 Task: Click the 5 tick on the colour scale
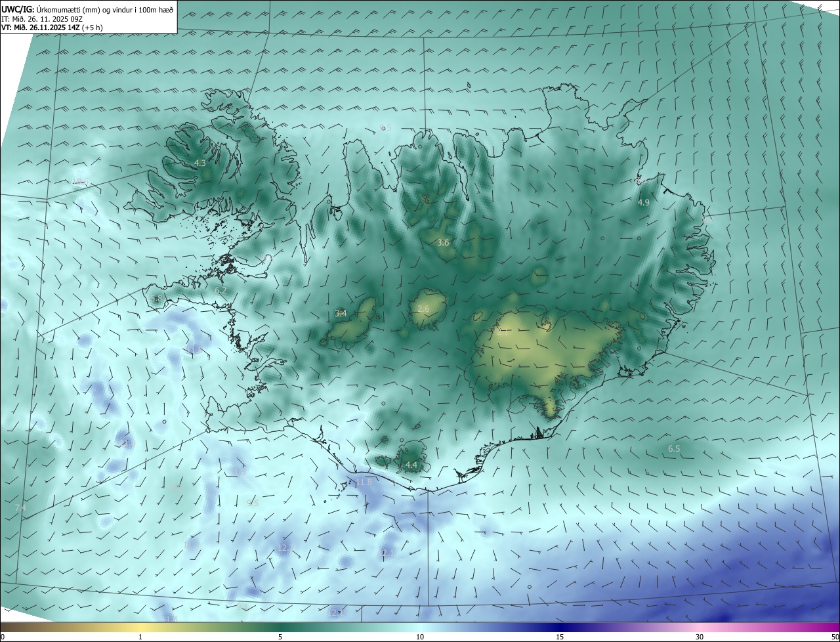[280, 637]
